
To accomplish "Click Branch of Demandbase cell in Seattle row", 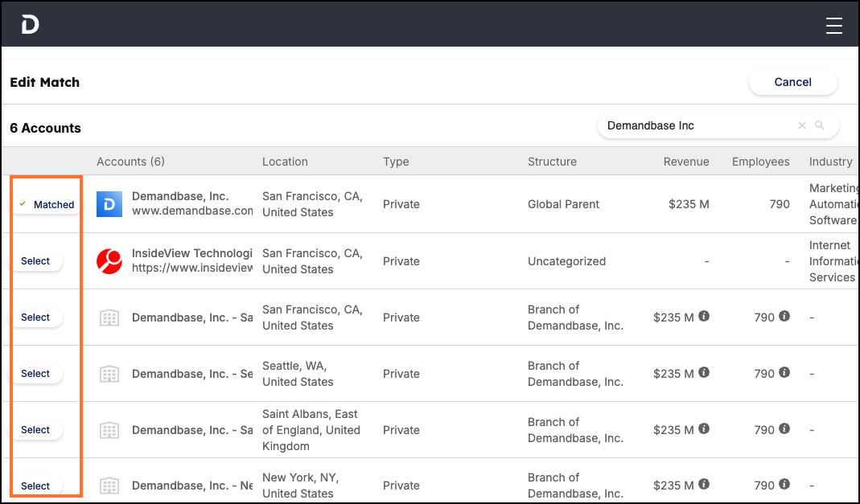I will [575, 374].
